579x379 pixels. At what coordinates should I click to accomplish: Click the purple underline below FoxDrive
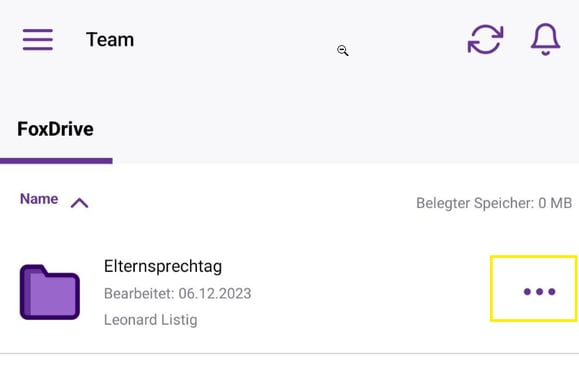pos(56,161)
